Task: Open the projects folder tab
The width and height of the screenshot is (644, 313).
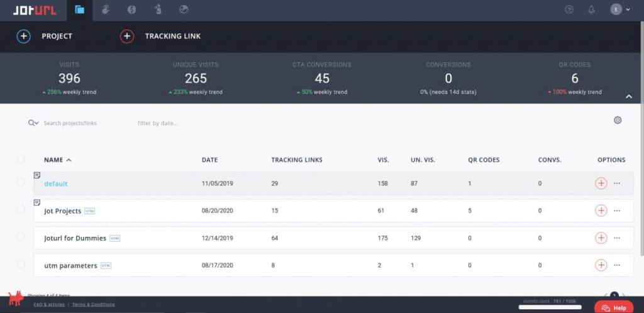Action: [80, 10]
